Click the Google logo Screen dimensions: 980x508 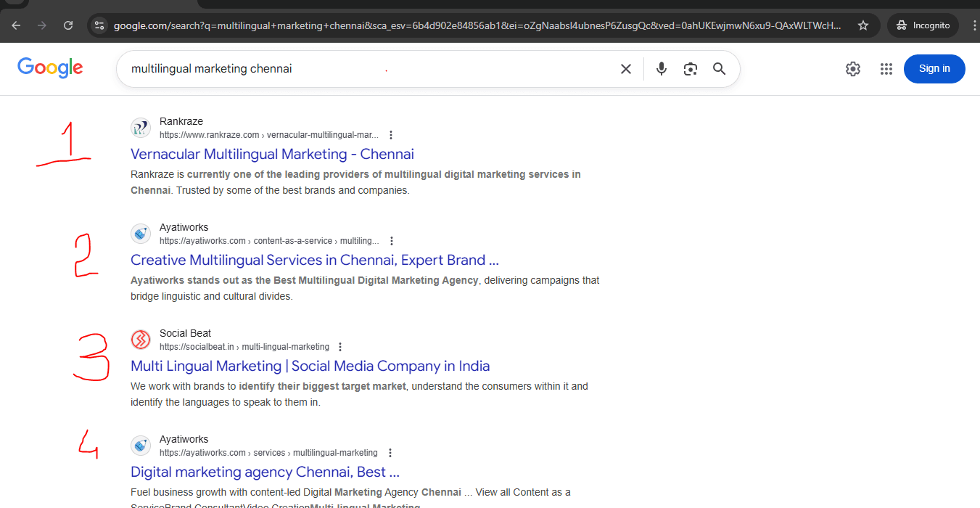pos(49,67)
